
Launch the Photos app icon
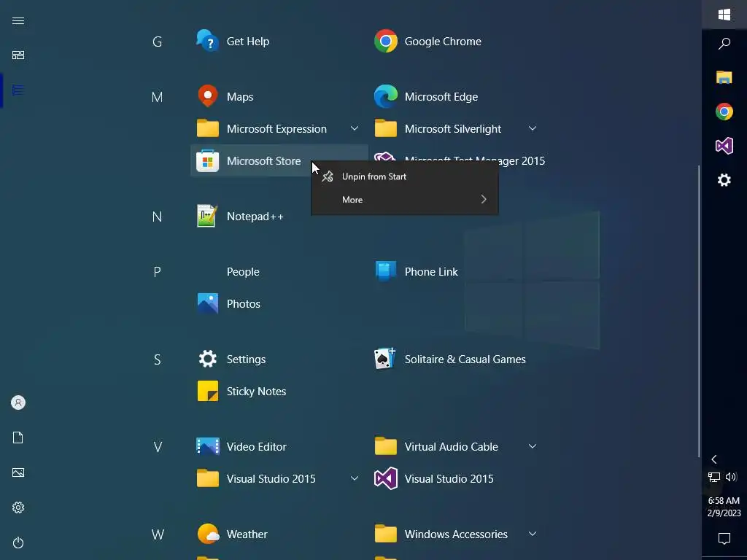coord(208,303)
